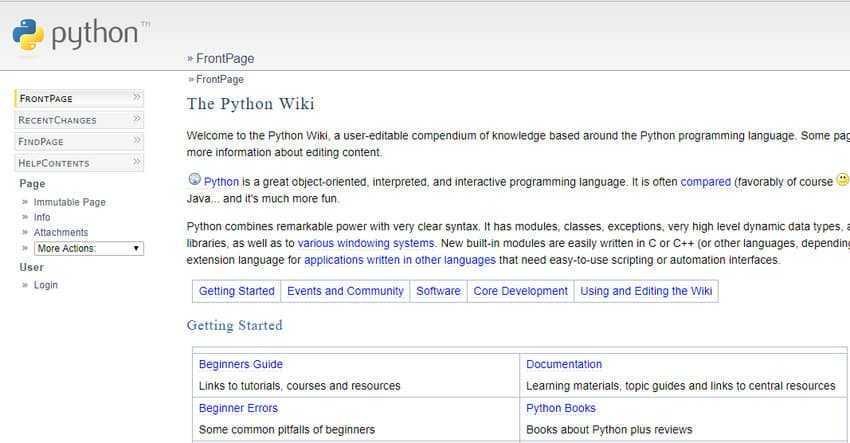Click the 'User' sidebar heading

click(x=31, y=267)
